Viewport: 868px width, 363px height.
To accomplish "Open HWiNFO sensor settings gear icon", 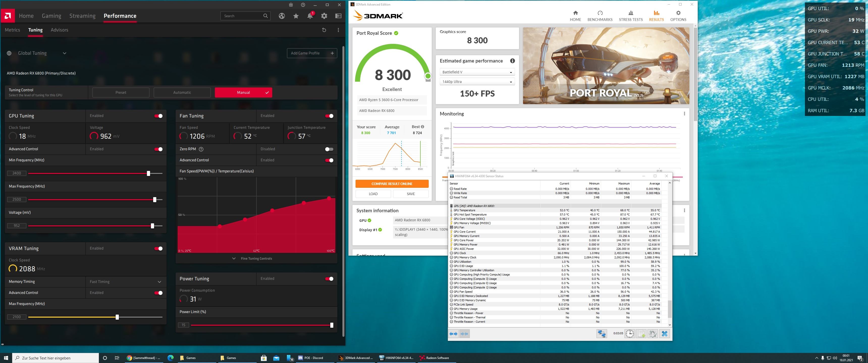I will pos(653,334).
